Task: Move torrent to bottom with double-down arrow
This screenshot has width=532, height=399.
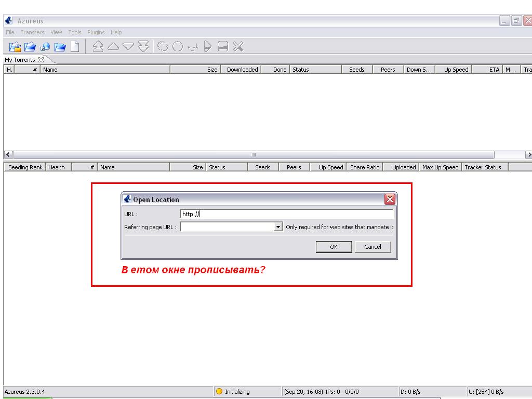Action: (143, 46)
